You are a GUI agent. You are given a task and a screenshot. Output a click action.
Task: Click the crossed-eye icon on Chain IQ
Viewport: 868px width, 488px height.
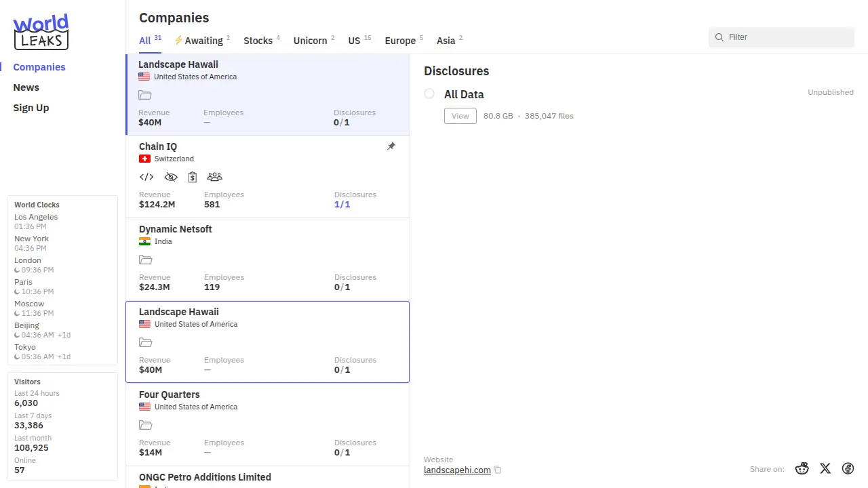[171, 177]
